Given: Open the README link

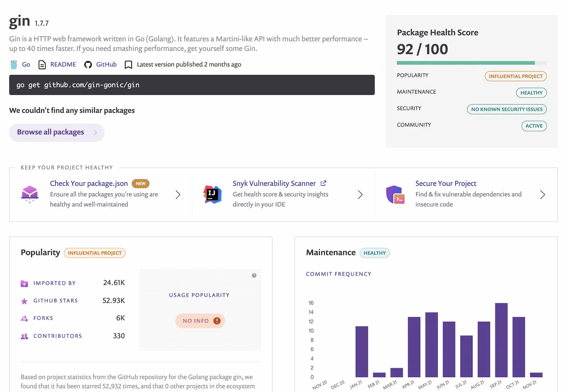Looking at the screenshot, I should tap(63, 64).
